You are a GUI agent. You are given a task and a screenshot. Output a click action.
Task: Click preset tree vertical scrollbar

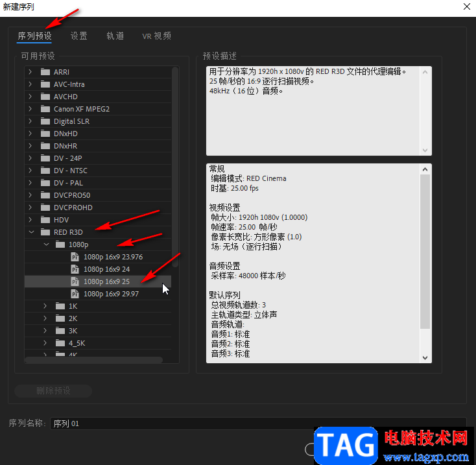(175, 167)
